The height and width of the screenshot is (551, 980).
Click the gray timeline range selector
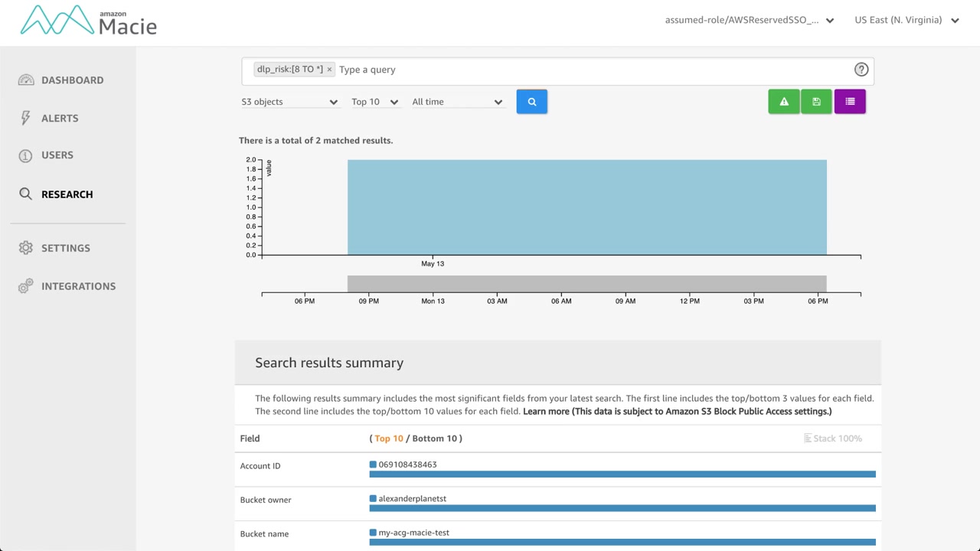pyautogui.click(x=586, y=283)
